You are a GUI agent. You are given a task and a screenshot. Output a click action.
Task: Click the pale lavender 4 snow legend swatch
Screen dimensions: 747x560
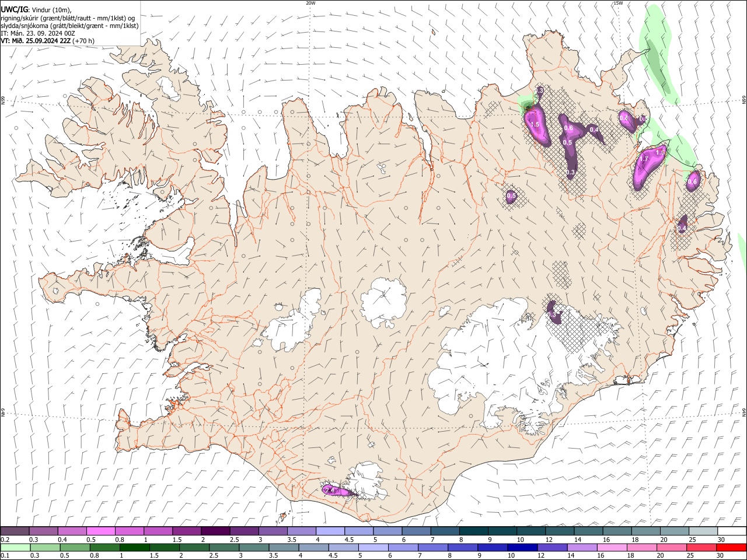pyautogui.click(x=330, y=531)
